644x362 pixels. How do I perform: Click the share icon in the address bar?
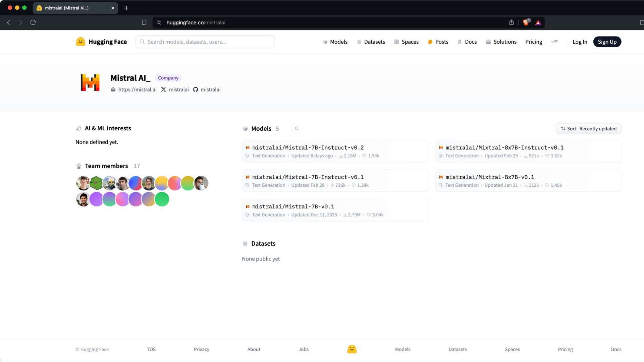tap(511, 22)
